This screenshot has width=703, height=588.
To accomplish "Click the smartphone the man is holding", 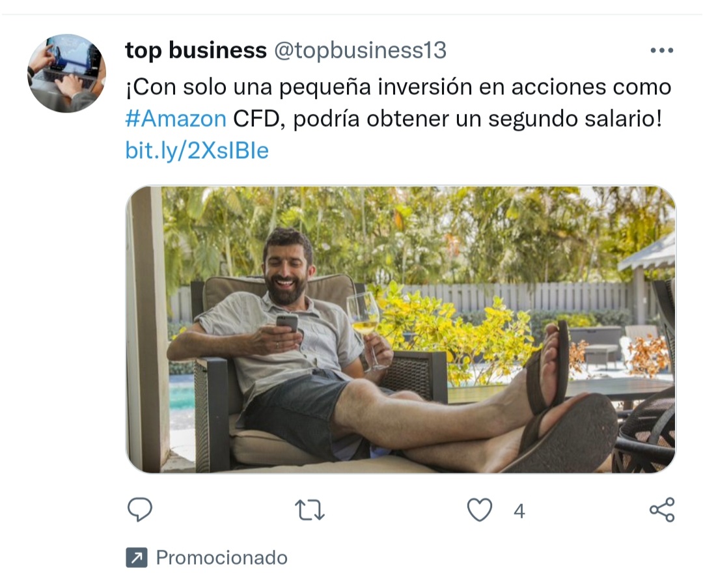I will [287, 322].
